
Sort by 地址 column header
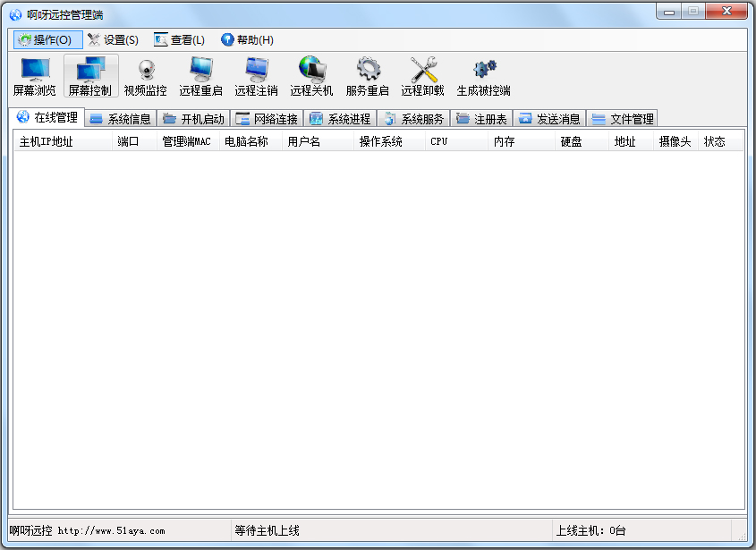(631, 141)
